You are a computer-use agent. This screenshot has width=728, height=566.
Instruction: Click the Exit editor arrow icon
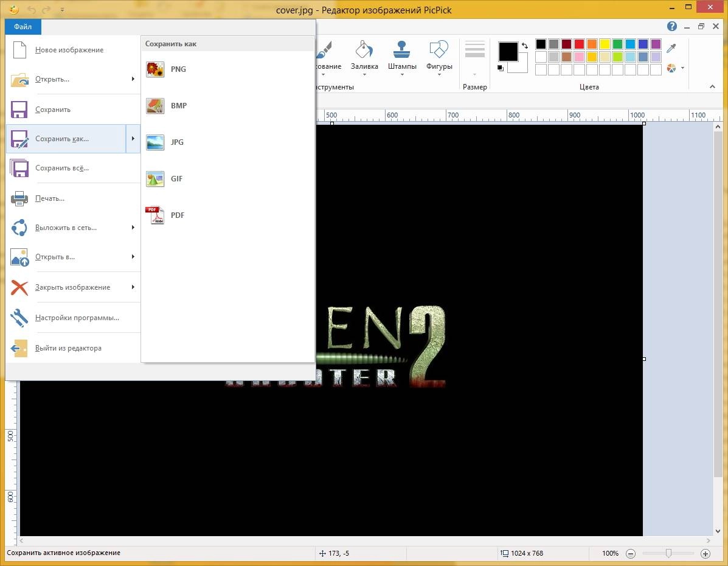pos(19,348)
